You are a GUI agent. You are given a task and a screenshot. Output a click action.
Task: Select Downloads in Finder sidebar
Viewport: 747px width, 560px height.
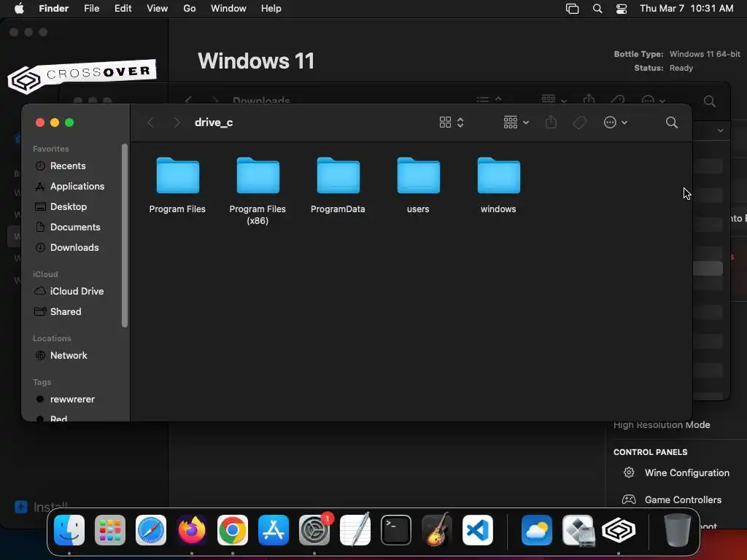76,248
